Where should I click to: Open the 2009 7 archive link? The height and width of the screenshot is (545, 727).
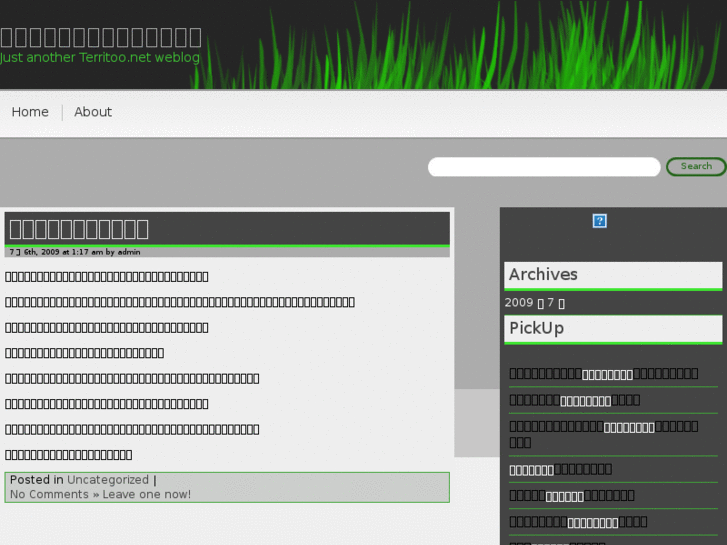(x=535, y=303)
